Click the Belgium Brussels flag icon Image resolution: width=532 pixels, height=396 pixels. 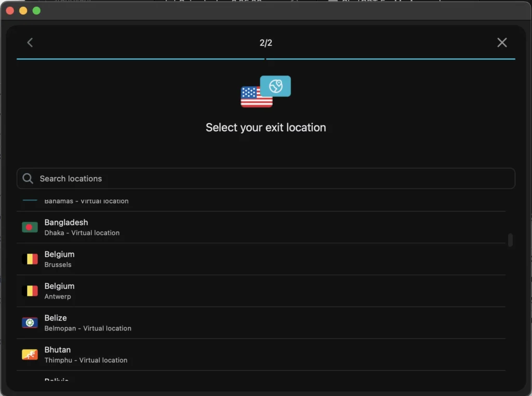point(30,259)
